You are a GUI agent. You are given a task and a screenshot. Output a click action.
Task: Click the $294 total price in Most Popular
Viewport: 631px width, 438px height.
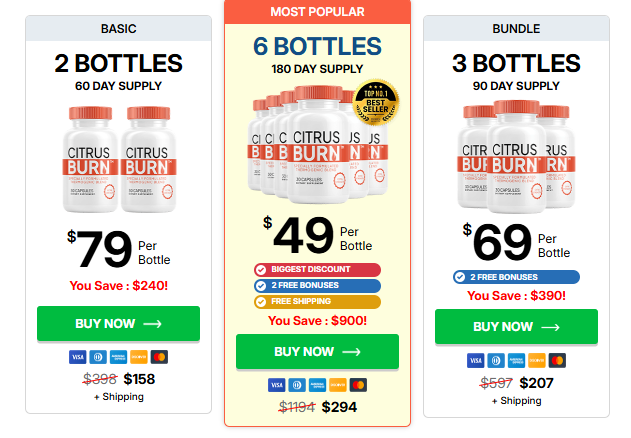339,407
